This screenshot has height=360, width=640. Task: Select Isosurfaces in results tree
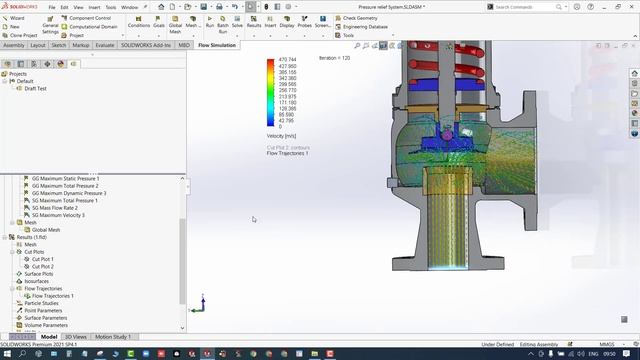(36, 281)
